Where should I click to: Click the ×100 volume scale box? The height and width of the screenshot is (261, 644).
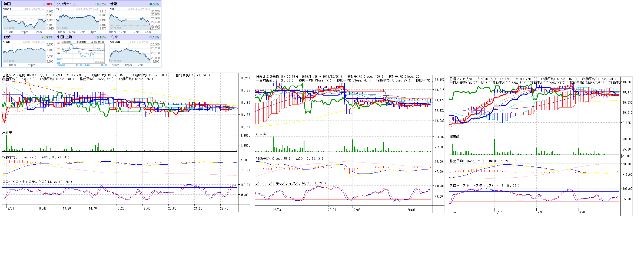click(626, 156)
